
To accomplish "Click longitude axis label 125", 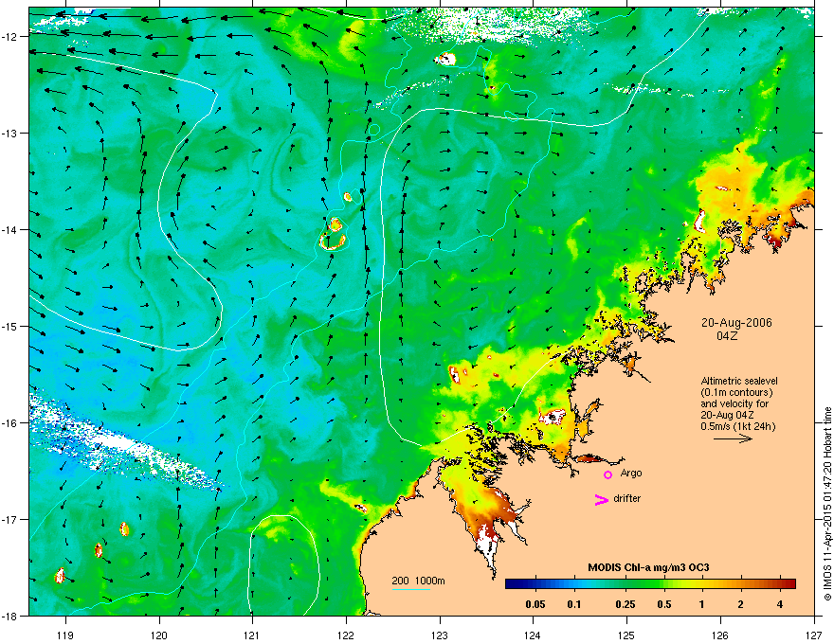I will click(x=626, y=635).
